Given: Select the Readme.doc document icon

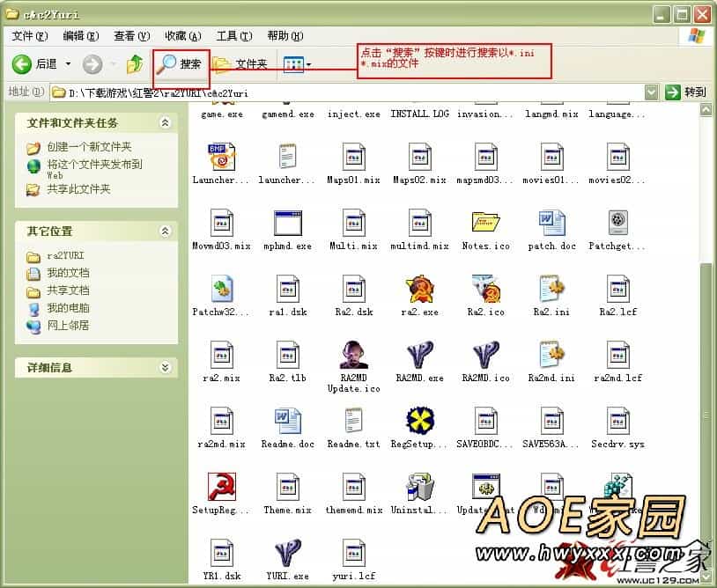Looking at the screenshot, I should click(x=287, y=421).
